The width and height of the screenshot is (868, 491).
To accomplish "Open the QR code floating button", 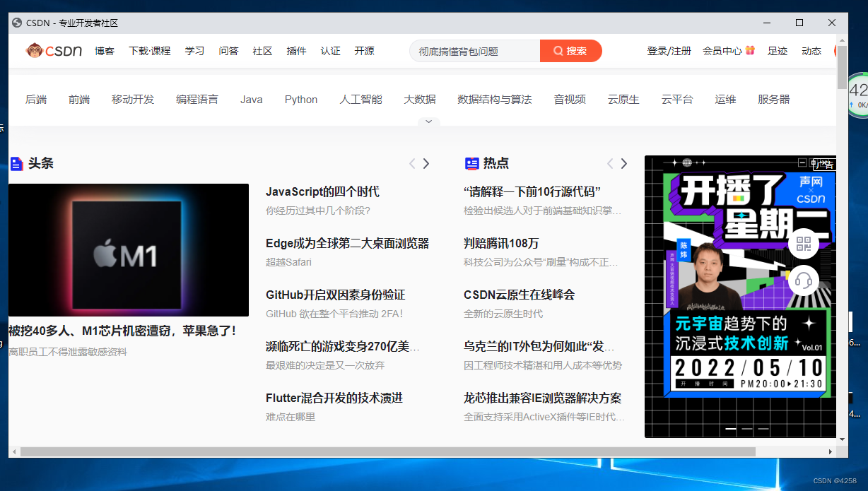I will pyautogui.click(x=804, y=244).
